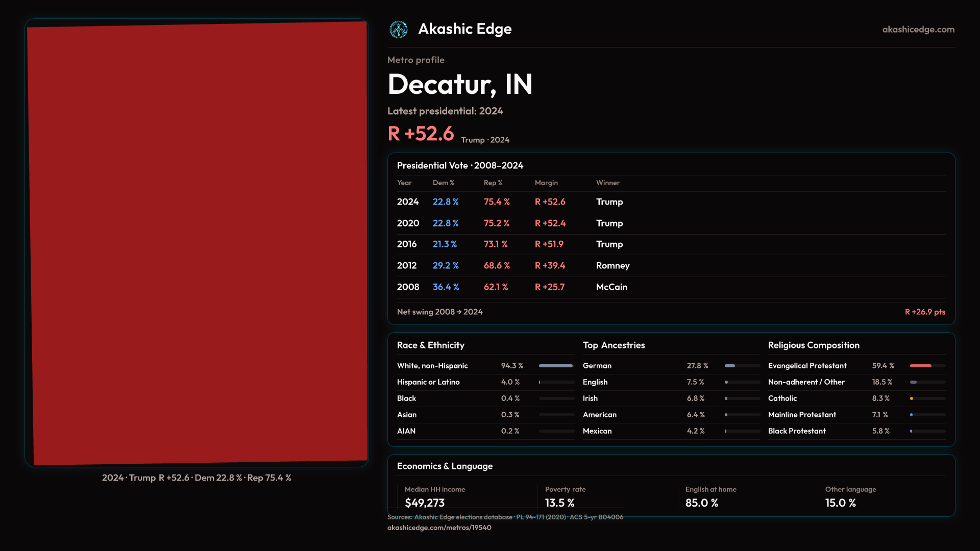Open akashicedge.com/metros/19540 footer link
980x551 pixels.
point(439,528)
